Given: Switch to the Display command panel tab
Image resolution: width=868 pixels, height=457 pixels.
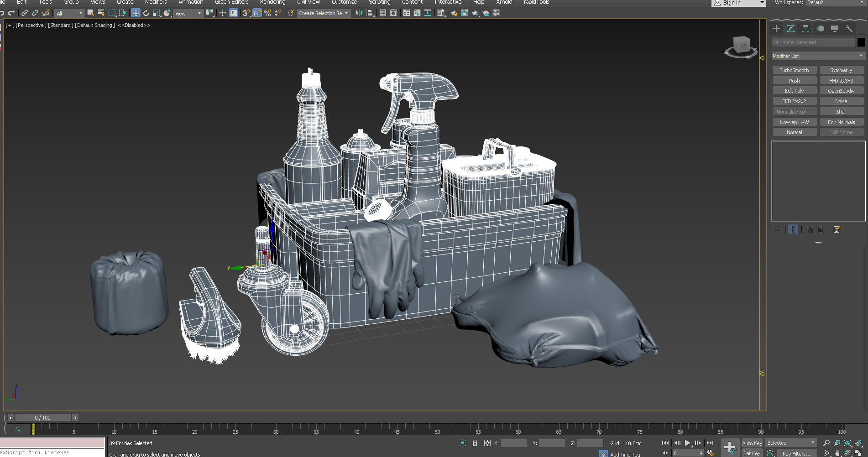Looking at the screenshot, I should [x=835, y=29].
